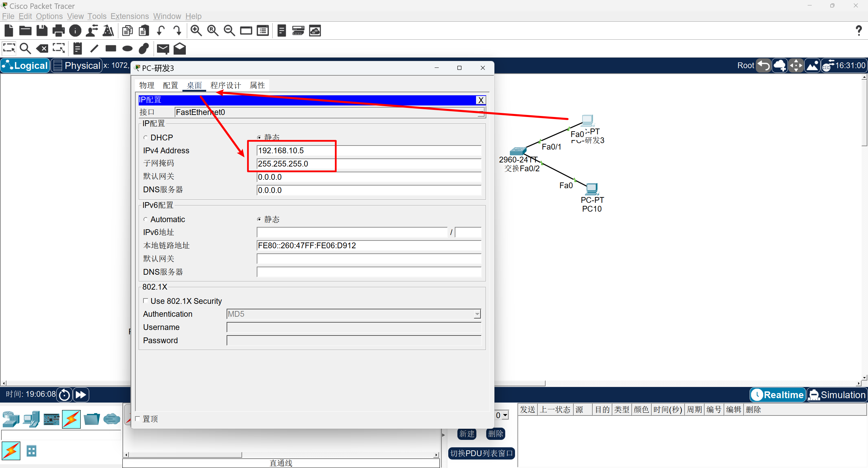The width and height of the screenshot is (868, 468).
Task: Click the Add Simple PDU envelope icon
Action: (163, 48)
